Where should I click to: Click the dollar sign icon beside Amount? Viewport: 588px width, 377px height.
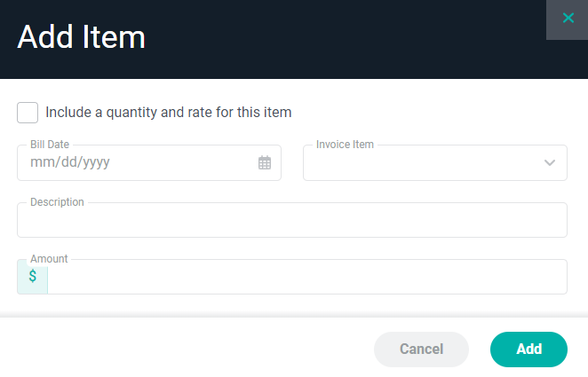click(33, 277)
